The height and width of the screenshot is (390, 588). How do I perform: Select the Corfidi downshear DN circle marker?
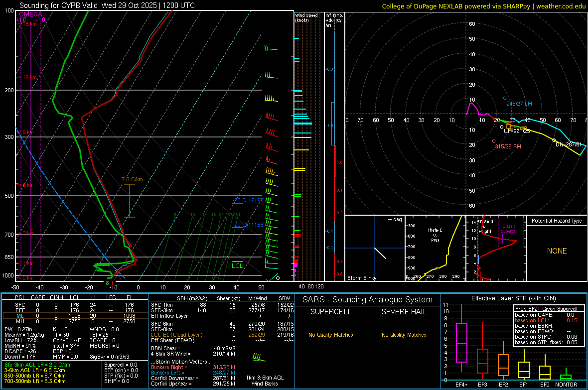(x=554, y=140)
